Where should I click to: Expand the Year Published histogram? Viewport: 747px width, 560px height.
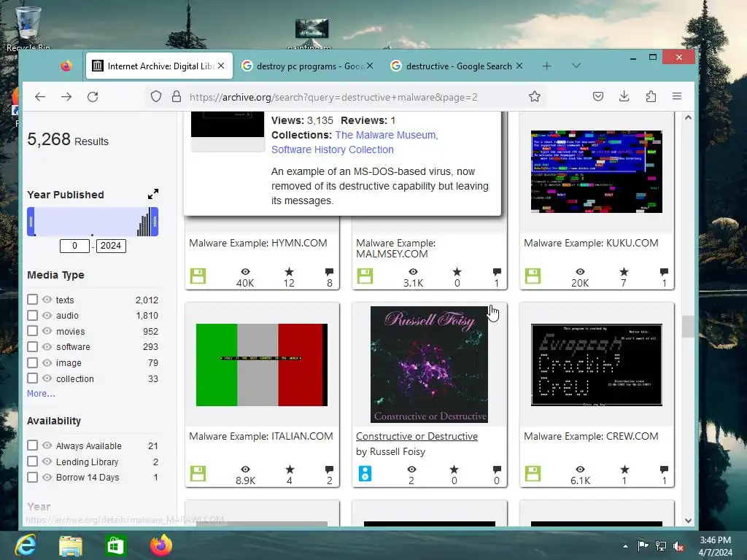tap(153, 194)
